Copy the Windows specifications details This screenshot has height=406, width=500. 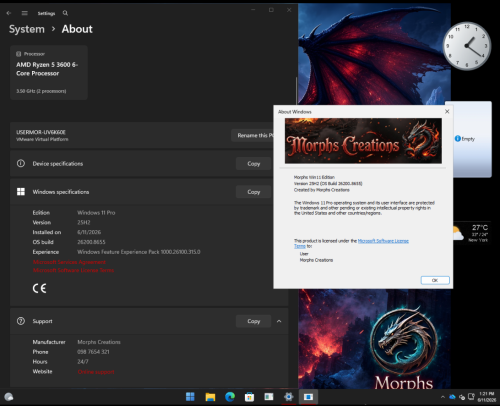(x=254, y=192)
